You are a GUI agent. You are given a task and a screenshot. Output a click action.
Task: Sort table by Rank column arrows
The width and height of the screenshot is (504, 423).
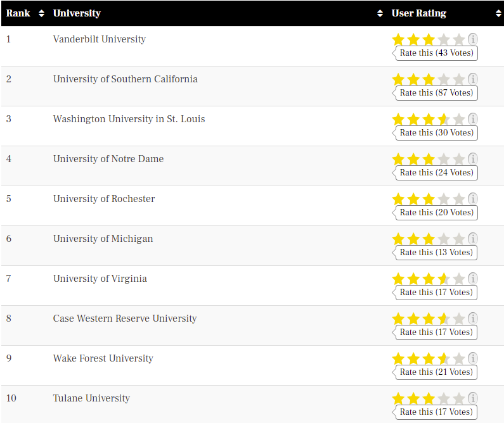41,13
